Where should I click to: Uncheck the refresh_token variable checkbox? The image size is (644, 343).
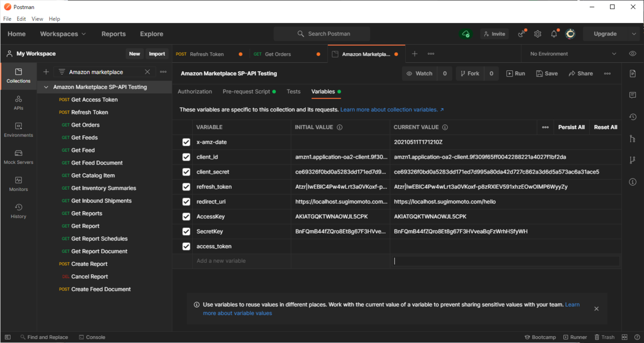click(x=186, y=187)
